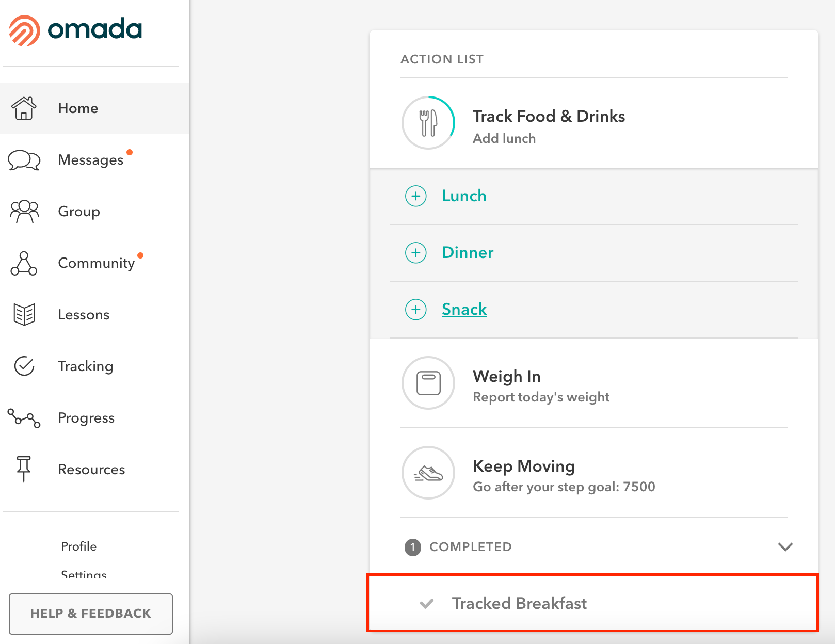Open the Community nodes icon
This screenshot has height=644, width=835.
pyautogui.click(x=24, y=263)
